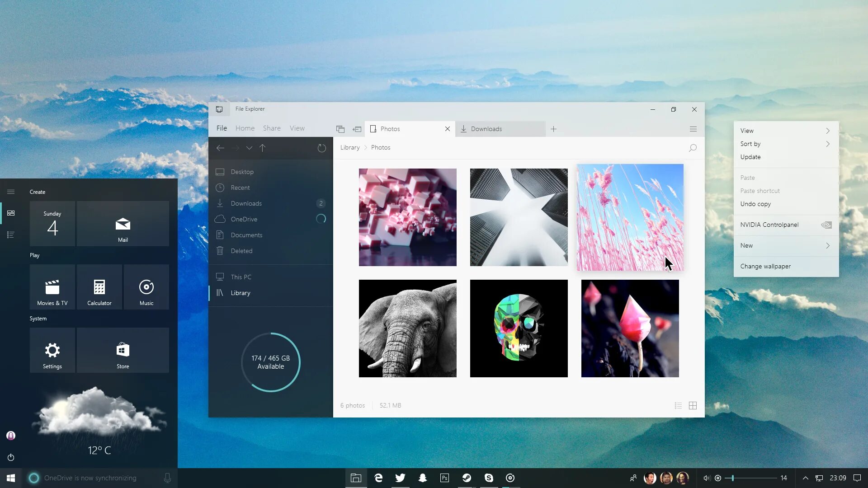868x488 pixels.
Task: Add a new tab with plus icon
Action: tap(553, 129)
